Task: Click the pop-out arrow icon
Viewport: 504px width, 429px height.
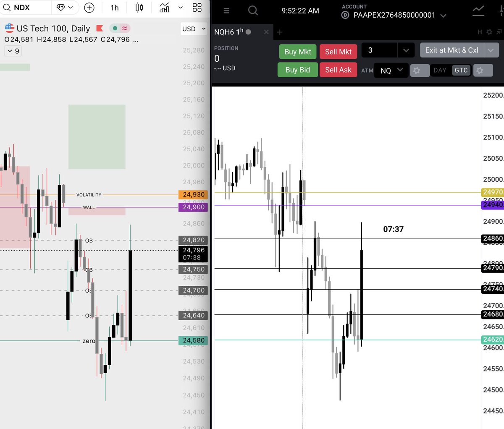Action: (499, 32)
